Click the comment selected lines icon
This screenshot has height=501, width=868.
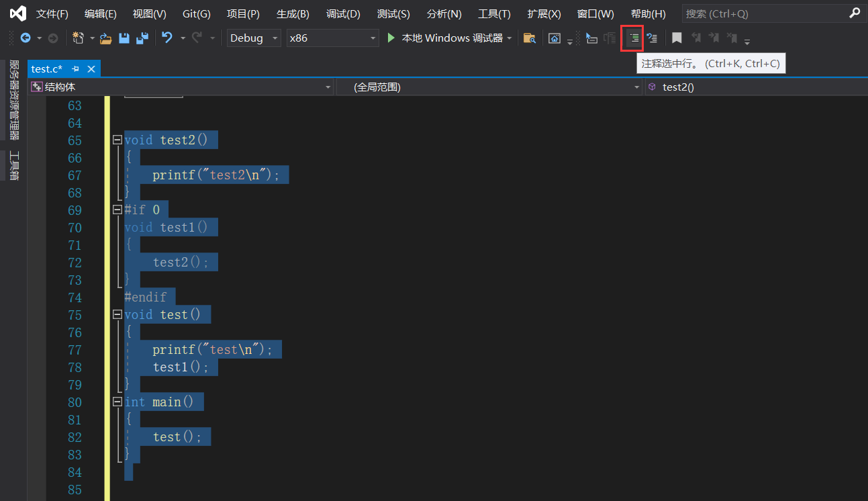pos(632,38)
